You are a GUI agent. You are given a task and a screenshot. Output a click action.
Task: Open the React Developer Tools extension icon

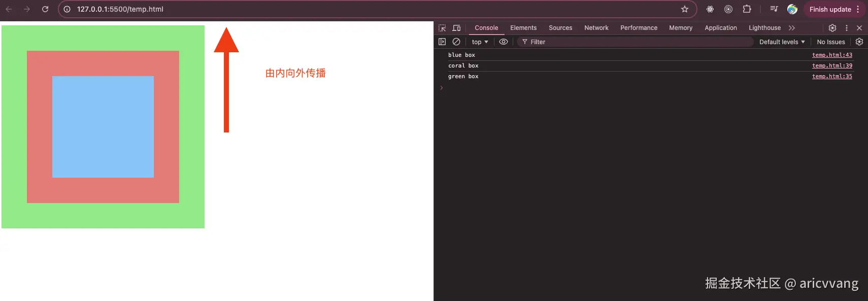click(x=710, y=9)
